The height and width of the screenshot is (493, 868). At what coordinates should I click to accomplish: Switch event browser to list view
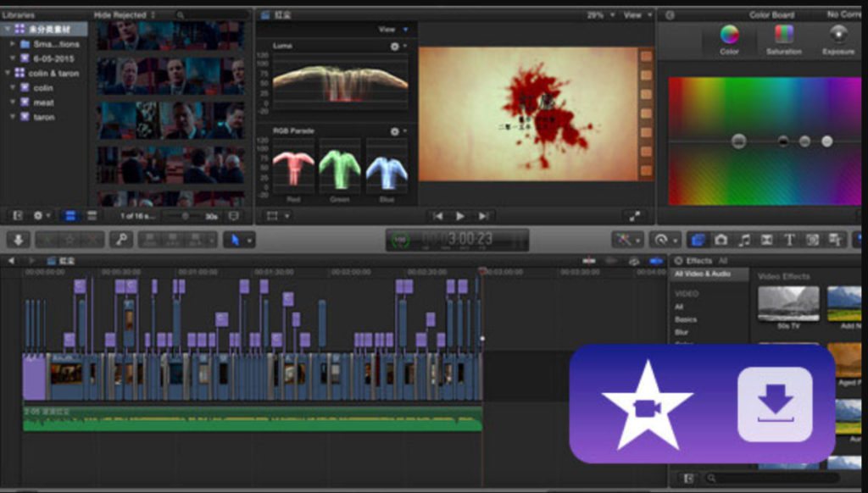pyautogui.click(x=92, y=216)
